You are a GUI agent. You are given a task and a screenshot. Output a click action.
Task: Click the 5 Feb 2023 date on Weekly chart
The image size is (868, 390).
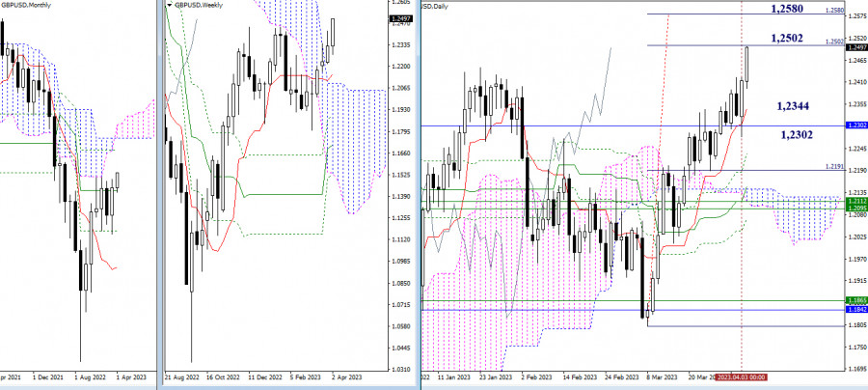click(306, 376)
